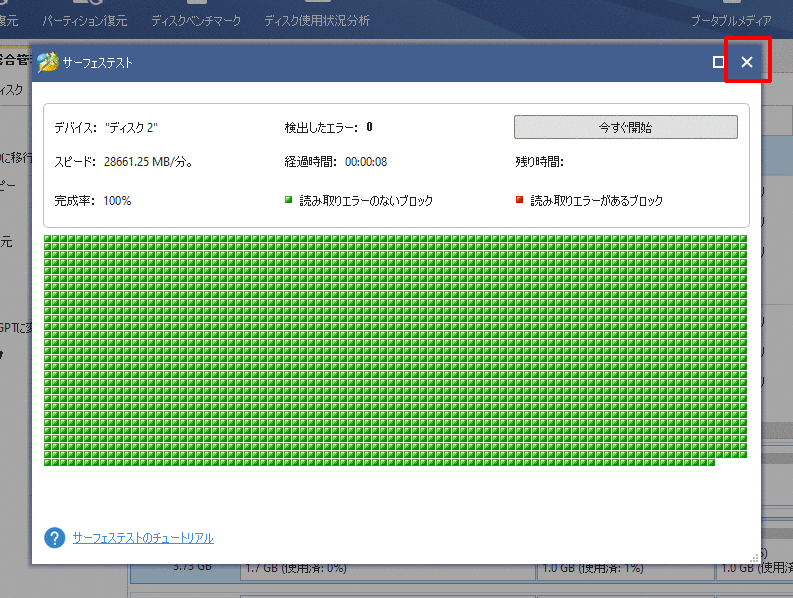Open the サーフェステストのチュートリアル link
The width and height of the screenshot is (793, 598).
tap(143, 538)
